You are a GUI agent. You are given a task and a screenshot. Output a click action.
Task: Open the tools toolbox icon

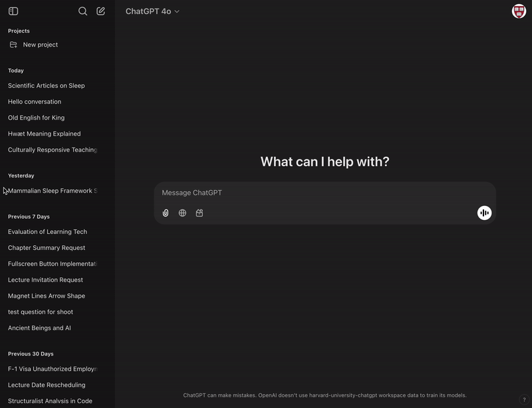coord(199,213)
